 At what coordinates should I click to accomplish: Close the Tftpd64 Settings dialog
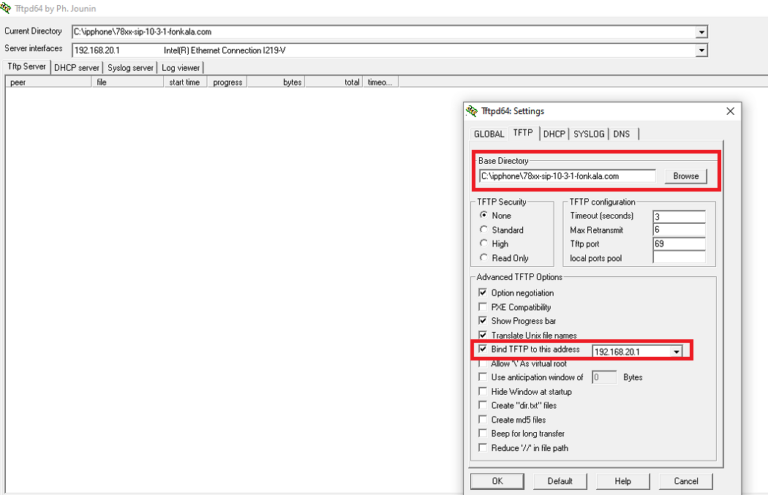coord(730,111)
